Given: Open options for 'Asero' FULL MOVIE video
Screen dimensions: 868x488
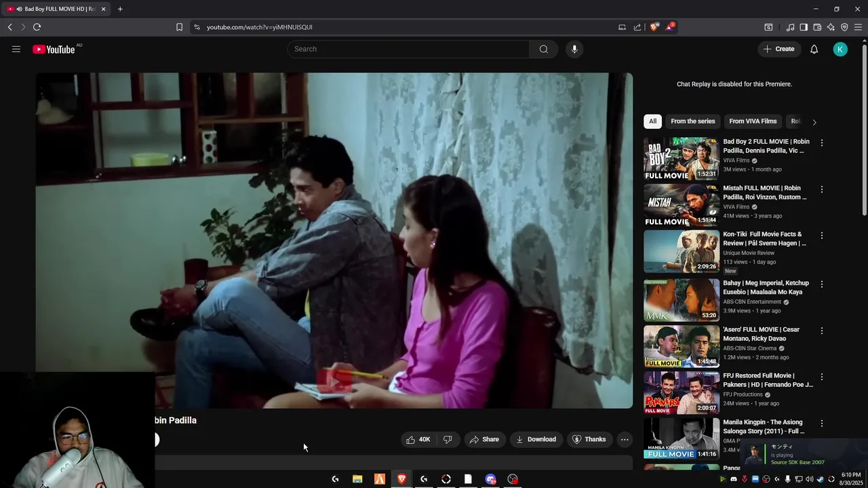Looking at the screenshot, I should (821, 330).
